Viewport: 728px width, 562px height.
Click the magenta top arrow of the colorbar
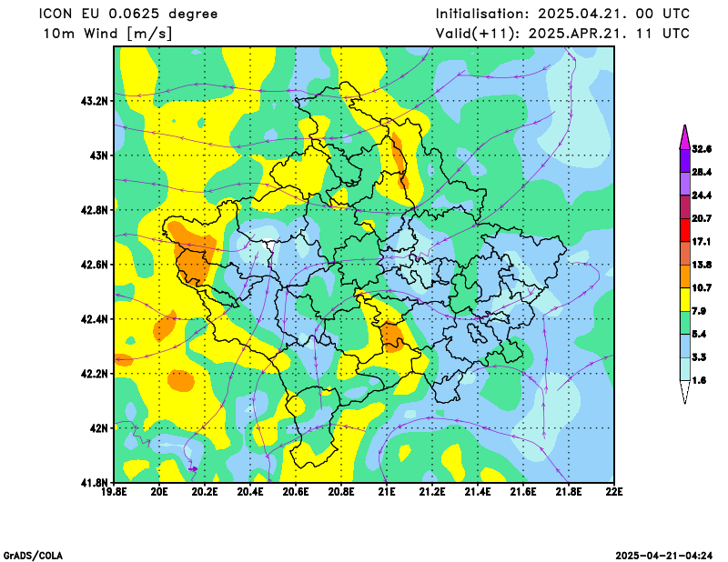pos(685,137)
